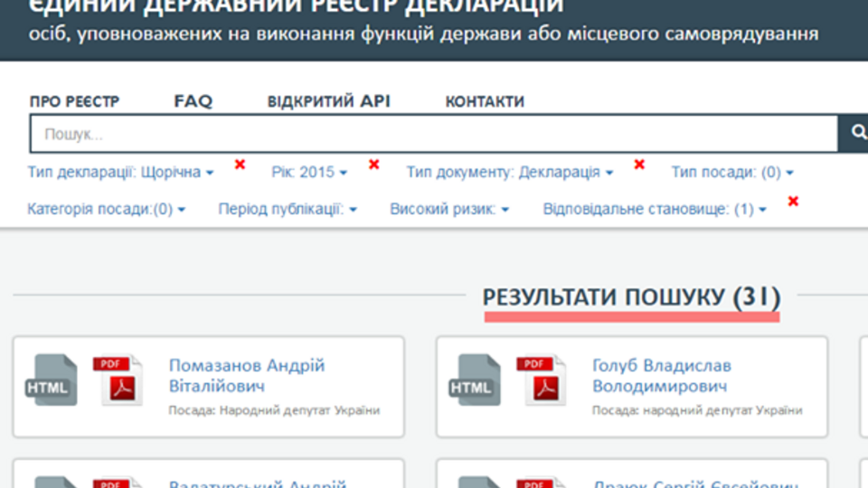The height and width of the screenshot is (488, 868).
Task: Open Драюк Сергій Євсейович link
Action: [696, 483]
